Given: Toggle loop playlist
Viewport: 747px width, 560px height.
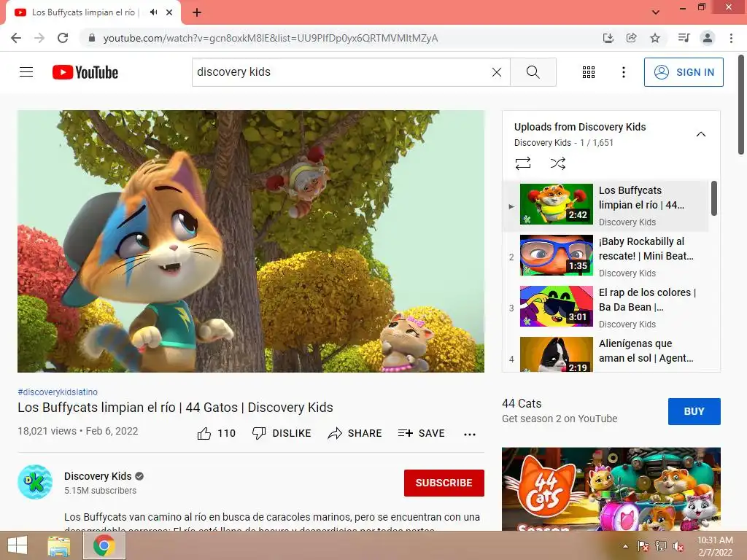Looking at the screenshot, I should [523, 163].
